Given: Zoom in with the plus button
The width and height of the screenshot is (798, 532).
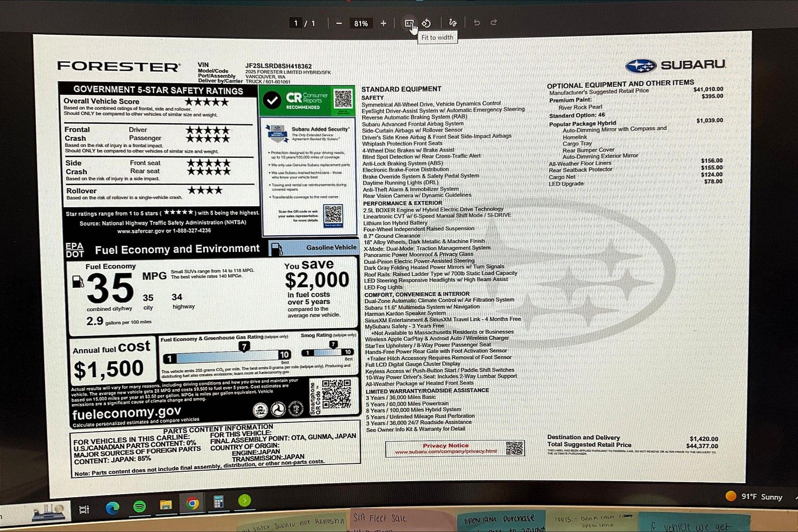Looking at the screenshot, I should (x=383, y=23).
